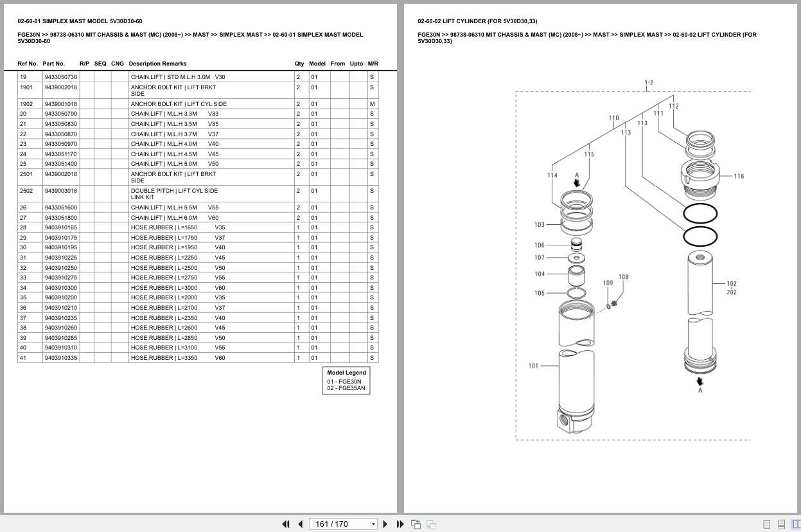Click callout 103 in the diagram
The width and height of the screenshot is (801, 532).
click(x=540, y=225)
